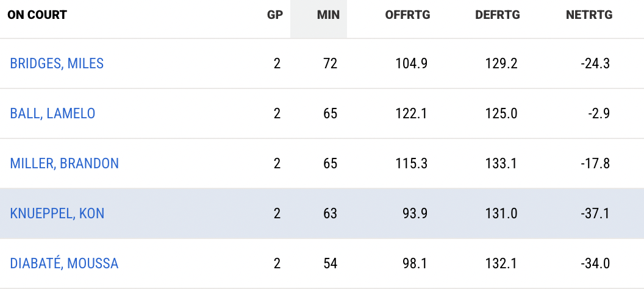Open the Ball, LaMelo player link
This screenshot has height=289, width=644.
coord(52,113)
